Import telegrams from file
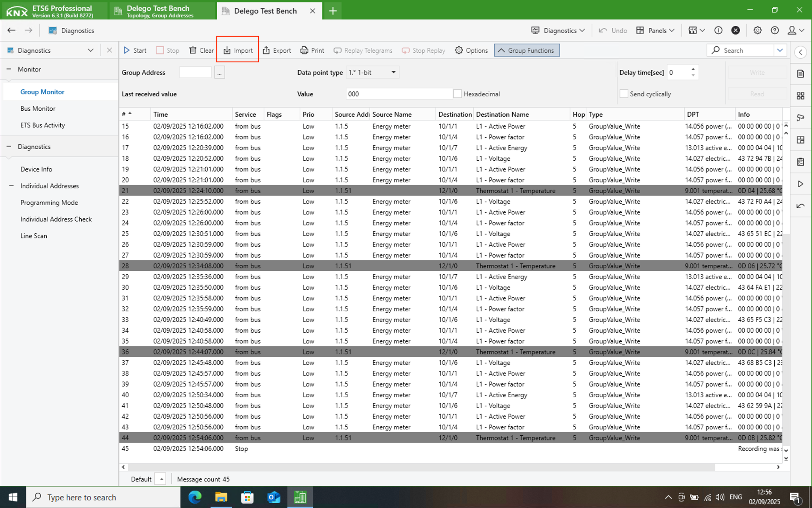 238,50
